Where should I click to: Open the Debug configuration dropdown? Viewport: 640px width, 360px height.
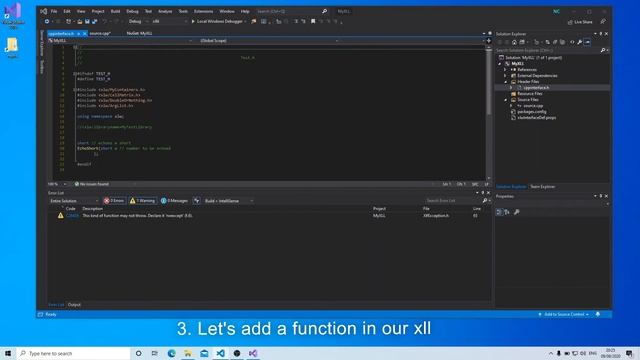coord(138,22)
